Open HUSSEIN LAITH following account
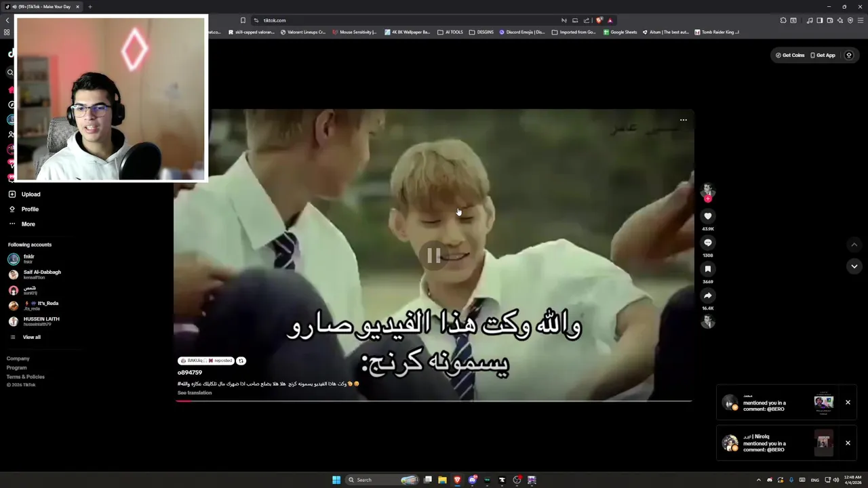This screenshot has width=868, height=488. (x=34, y=321)
